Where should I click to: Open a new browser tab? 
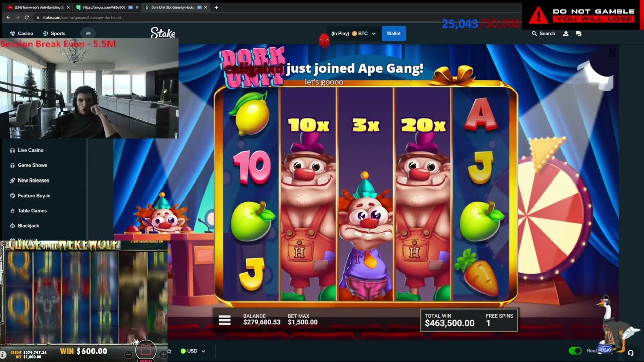coord(216,7)
